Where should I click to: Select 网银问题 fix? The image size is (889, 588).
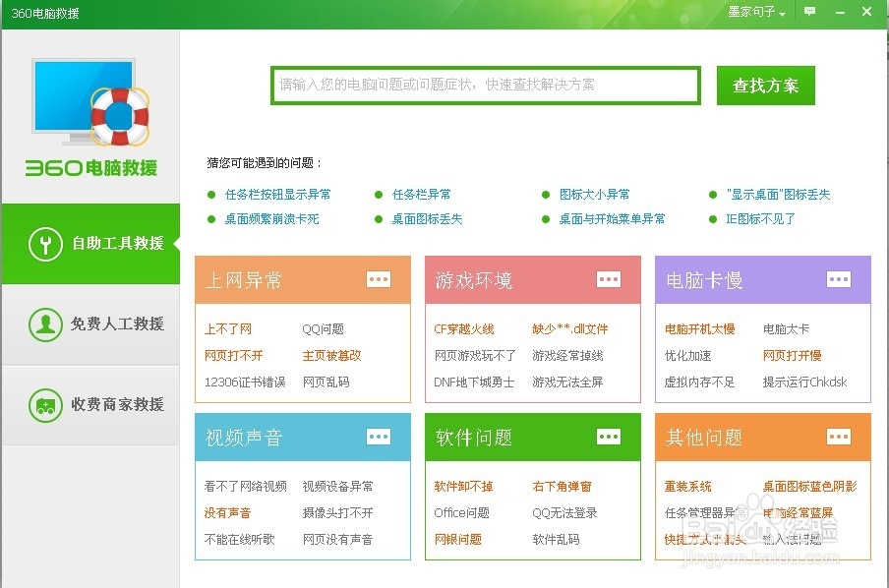tap(457, 539)
